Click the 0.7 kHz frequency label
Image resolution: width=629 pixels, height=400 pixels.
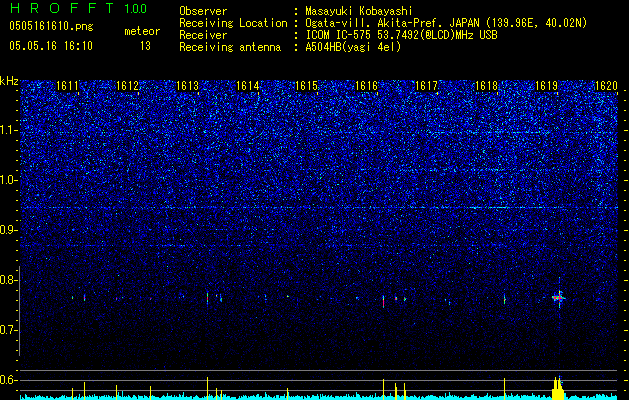9,330
